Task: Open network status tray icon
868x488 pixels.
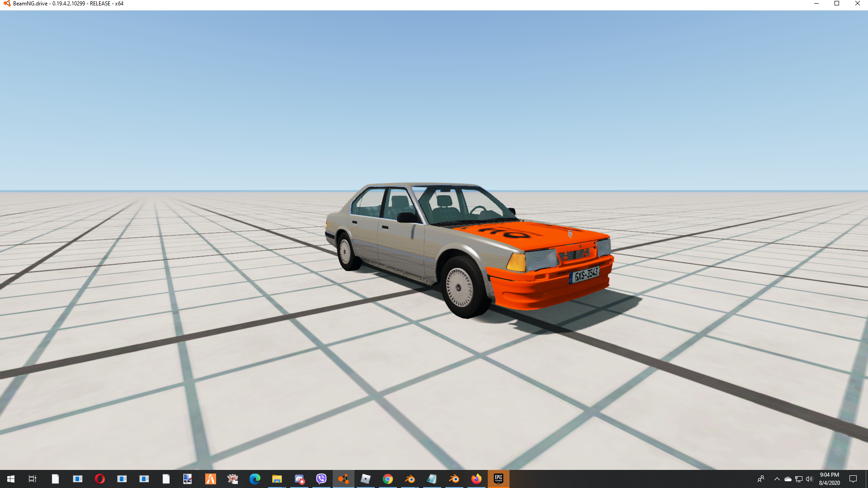Action: pyautogui.click(x=799, y=479)
